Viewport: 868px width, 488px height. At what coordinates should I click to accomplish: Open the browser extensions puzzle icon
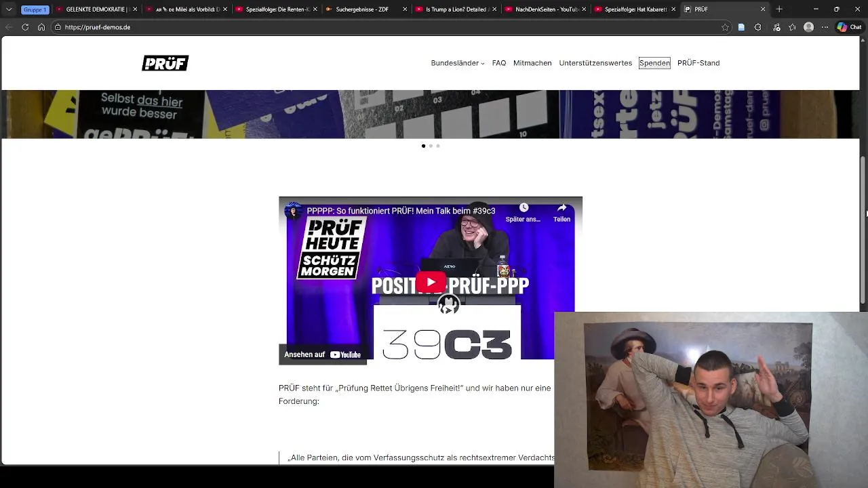point(757,27)
